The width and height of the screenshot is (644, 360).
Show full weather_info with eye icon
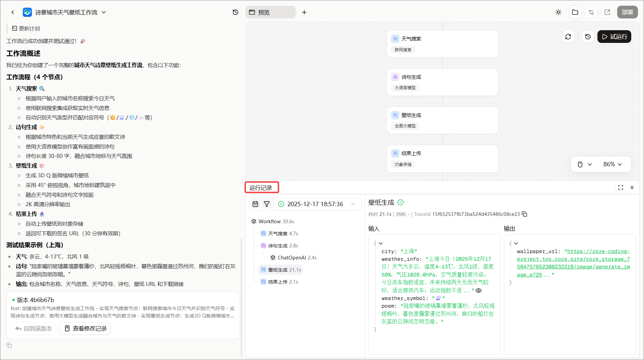tap(479, 291)
